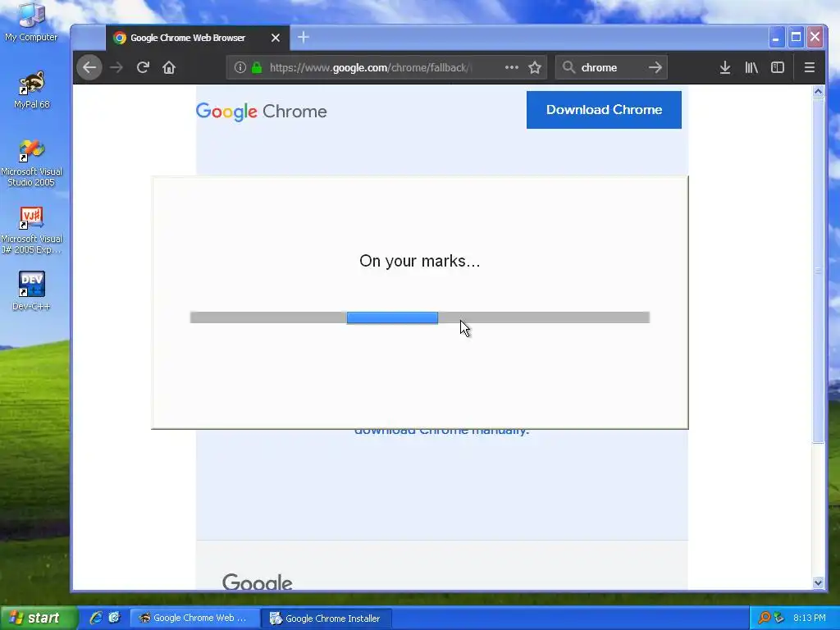
Task: Click the download Chrome manually link
Action: (441, 431)
